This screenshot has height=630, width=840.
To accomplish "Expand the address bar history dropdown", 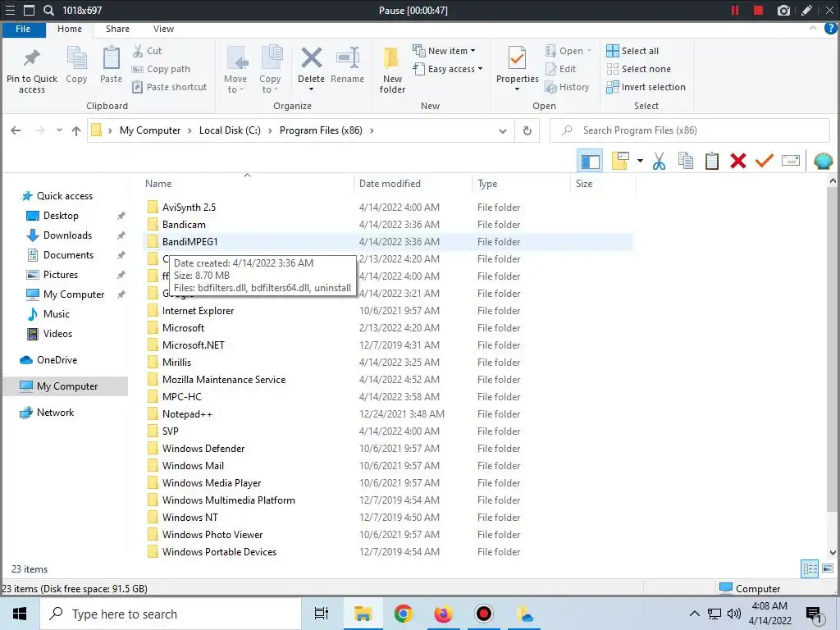I will (503, 130).
